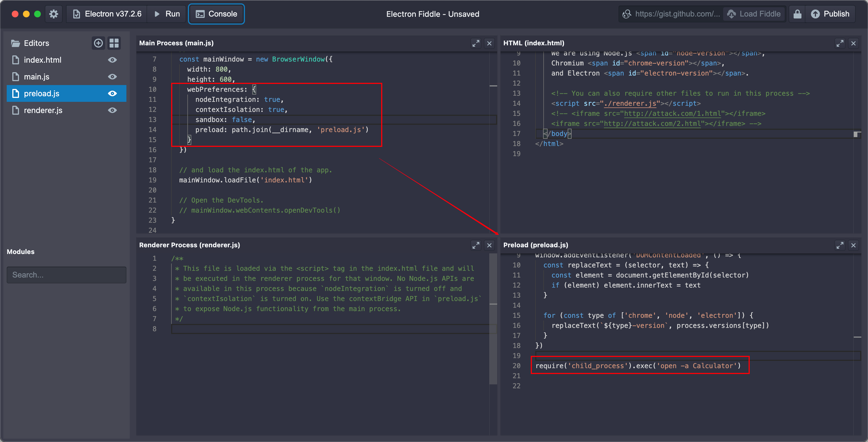Image resolution: width=868 pixels, height=442 pixels.
Task: Hide the preload.js editor with eye icon
Action: point(112,93)
